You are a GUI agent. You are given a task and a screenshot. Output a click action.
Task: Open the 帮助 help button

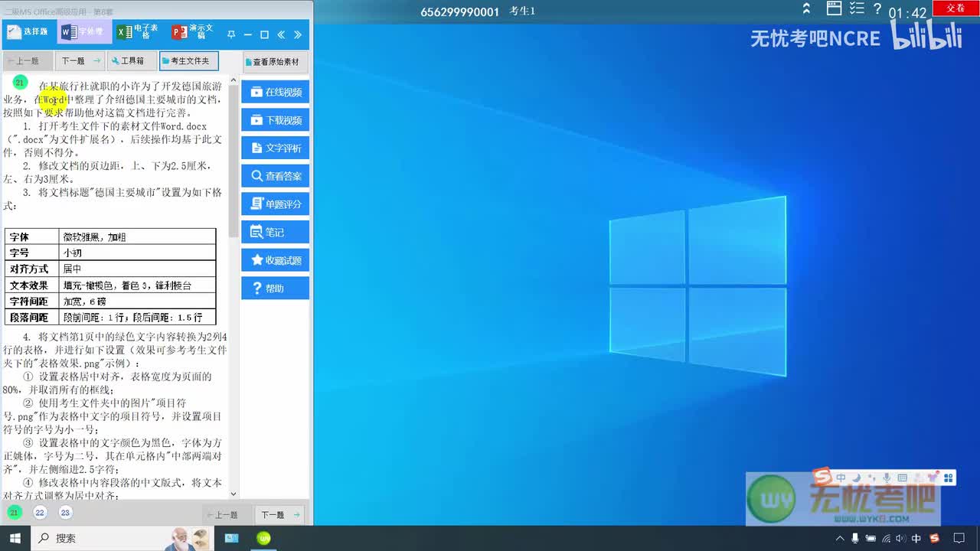pyautogui.click(x=276, y=289)
